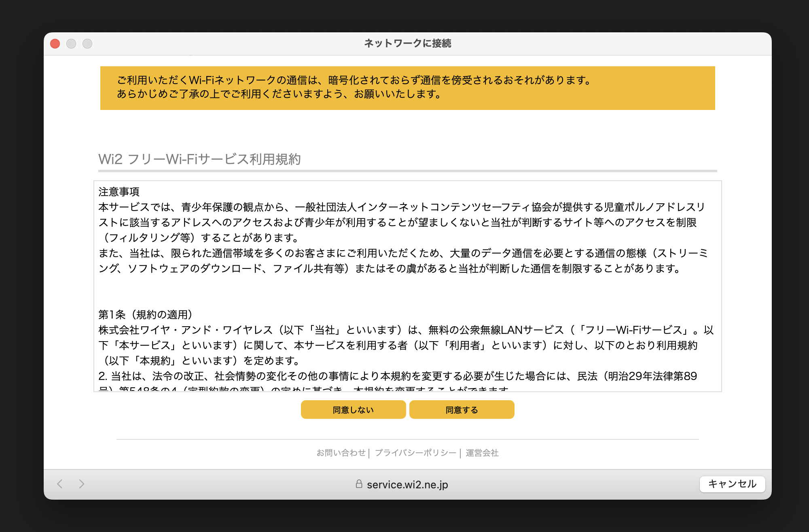Click the yellow encryption warning banner
The width and height of the screenshot is (809, 532).
point(409,88)
